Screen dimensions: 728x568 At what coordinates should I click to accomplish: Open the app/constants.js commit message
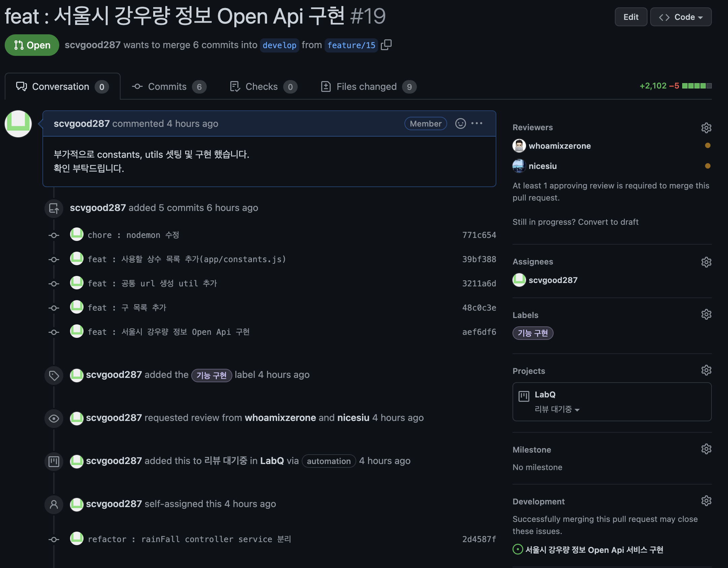tap(187, 259)
